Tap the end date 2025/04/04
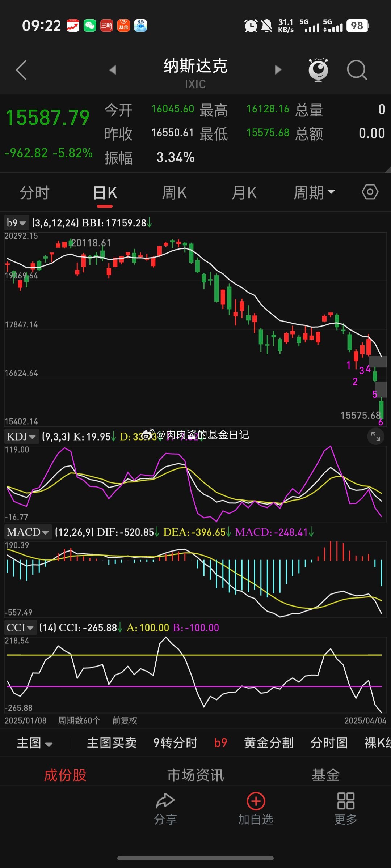 [365, 720]
